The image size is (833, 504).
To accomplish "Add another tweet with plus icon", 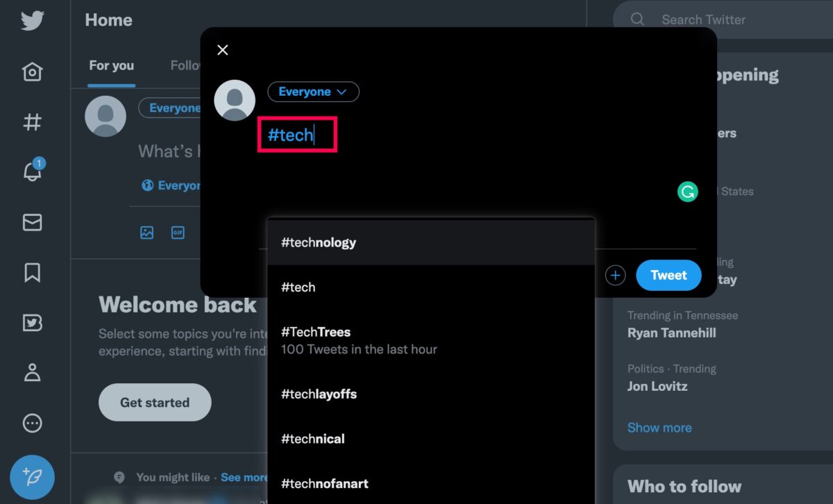I will click(615, 276).
